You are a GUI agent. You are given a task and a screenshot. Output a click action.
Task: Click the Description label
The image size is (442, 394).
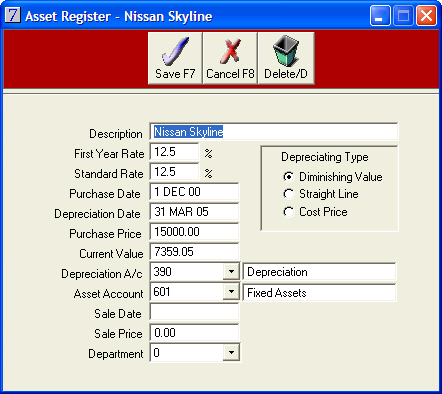coord(116,134)
